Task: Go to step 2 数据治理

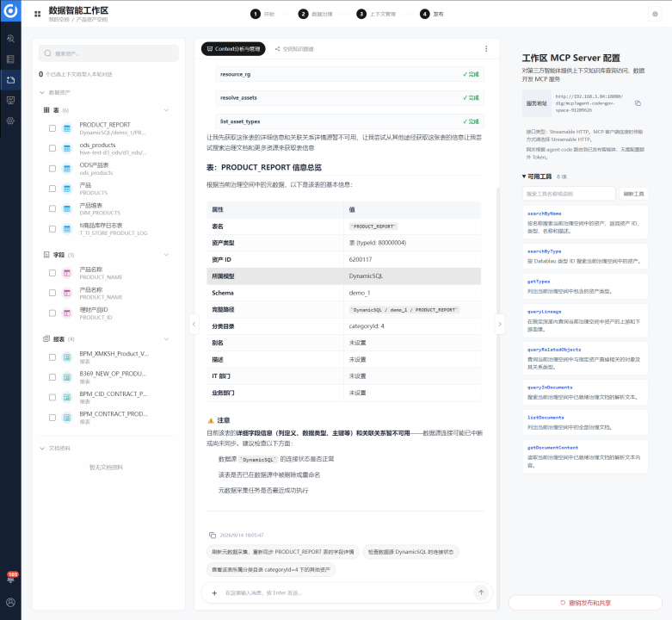Action: tap(316, 14)
